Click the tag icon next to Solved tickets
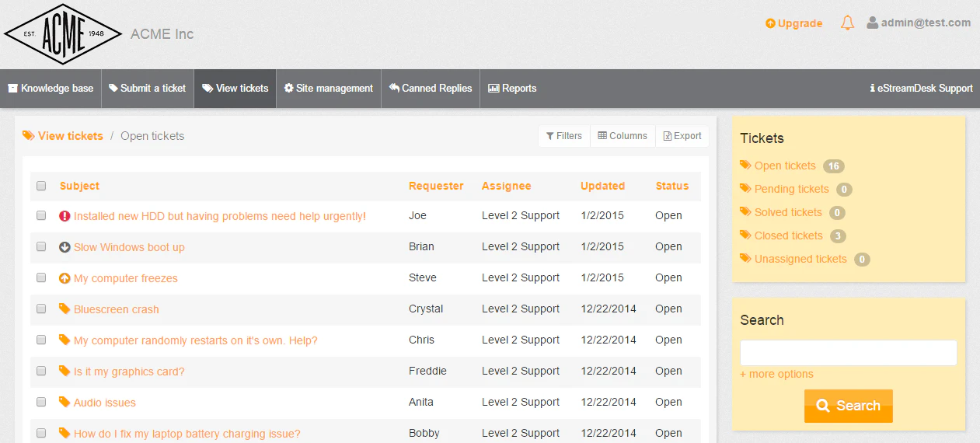Viewport: 980px width, 443px height. click(x=745, y=211)
